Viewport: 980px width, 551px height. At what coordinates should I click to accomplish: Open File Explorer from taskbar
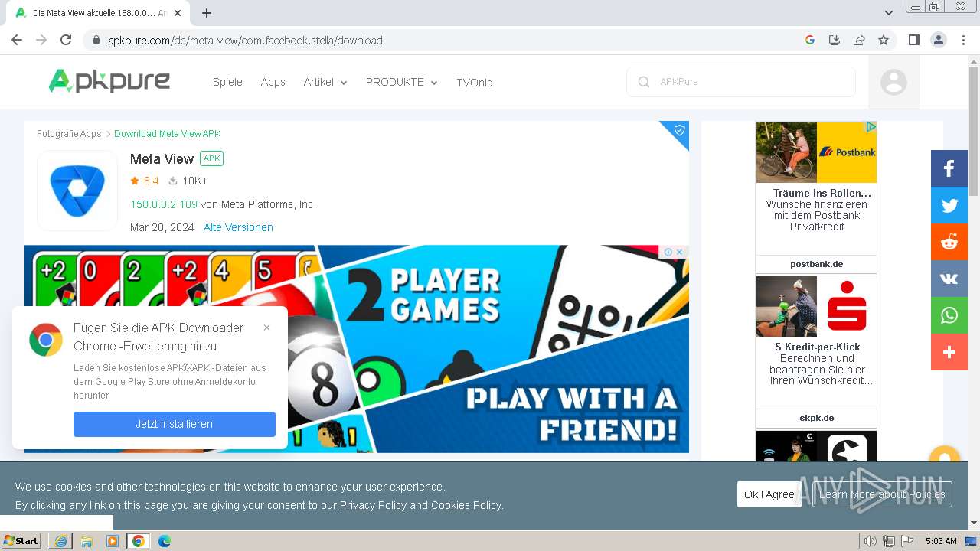coord(87,541)
